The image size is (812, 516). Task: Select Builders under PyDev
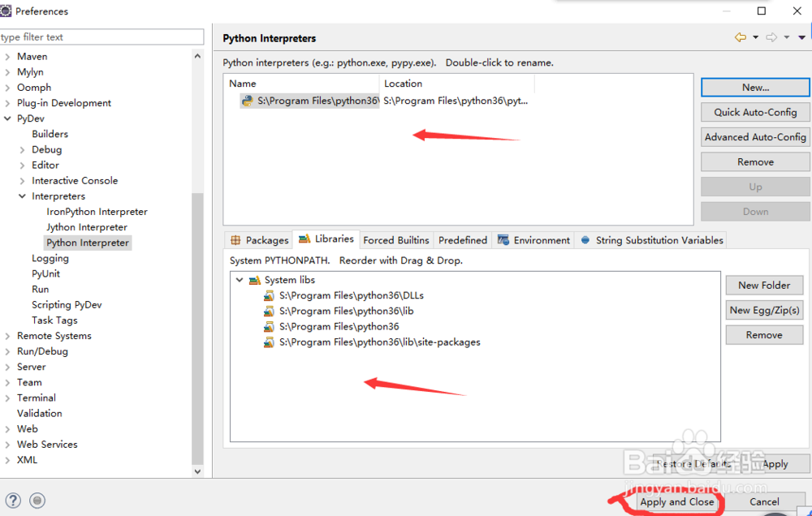click(50, 134)
